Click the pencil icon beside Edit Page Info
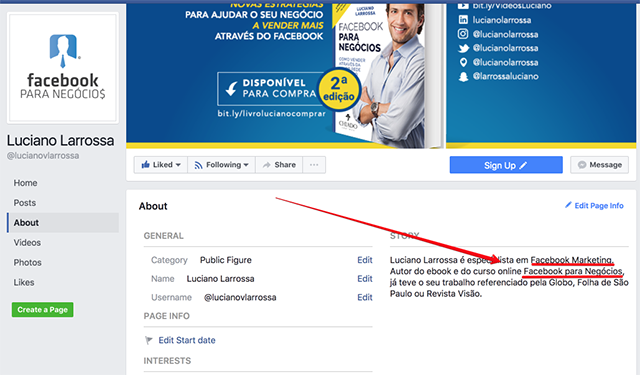Viewport: 640px width, 375px height. (x=568, y=205)
